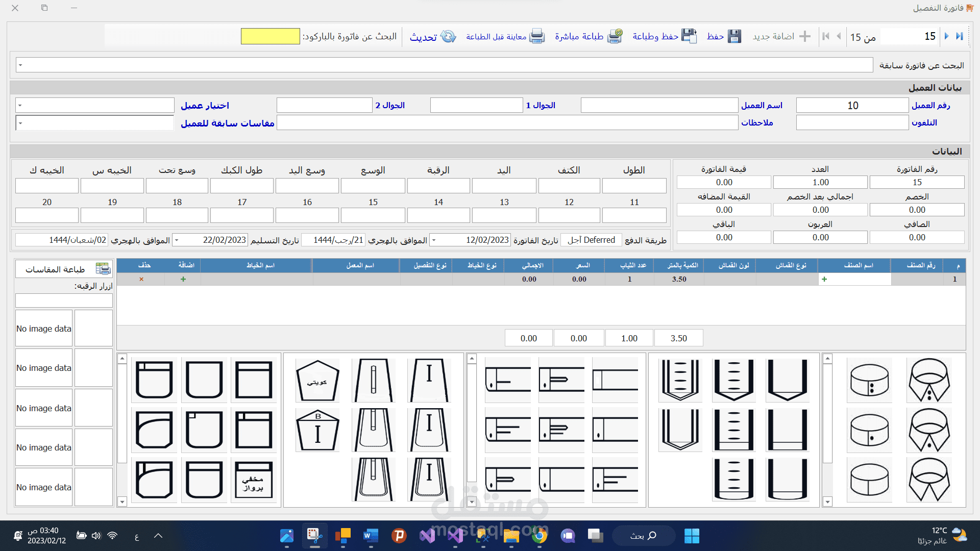Select the hidden frame (مخفي برواز) pocket style

pos(254,480)
